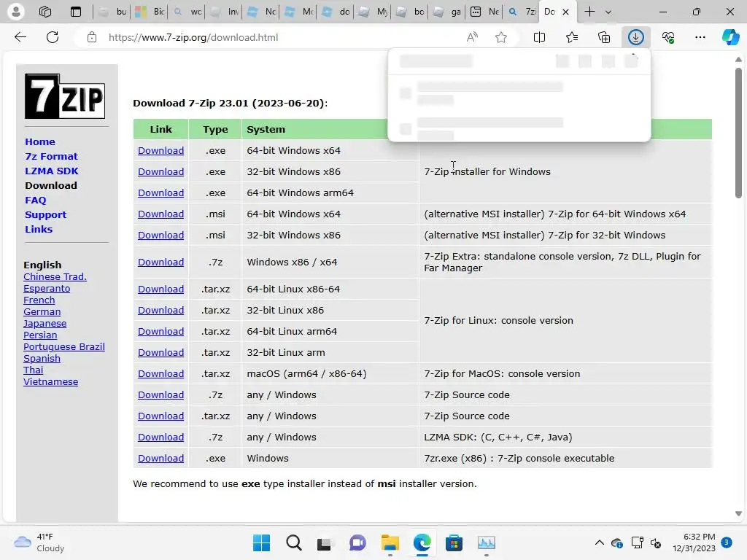Download macOS arm64 / x86-64 tar.xz

(160, 374)
